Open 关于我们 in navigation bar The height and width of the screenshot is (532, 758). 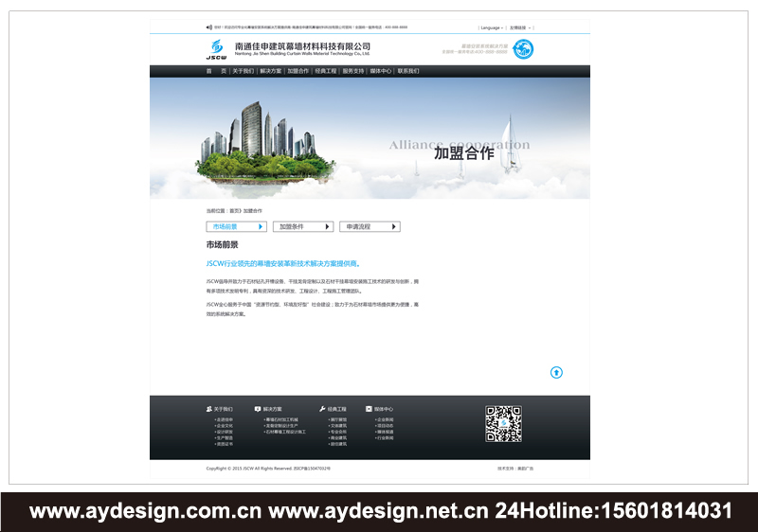pyautogui.click(x=244, y=71)
